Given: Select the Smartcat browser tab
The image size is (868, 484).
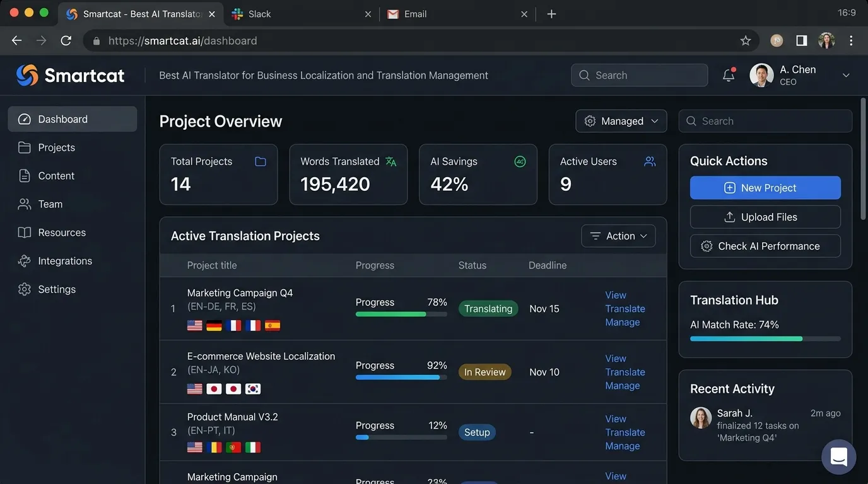Looking at the screenshot, I should (140, 14).
